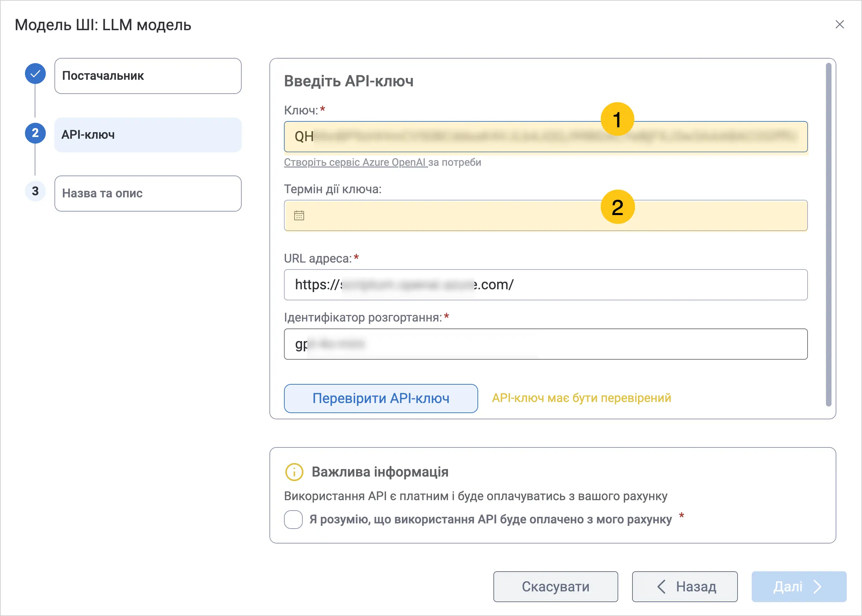Close the LLM model dialog
862x616 pixels.
(839, 25)
